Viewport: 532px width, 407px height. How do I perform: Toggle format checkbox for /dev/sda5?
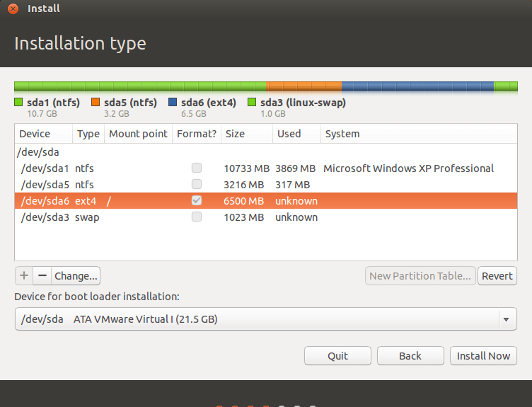(x=197, y=185)
